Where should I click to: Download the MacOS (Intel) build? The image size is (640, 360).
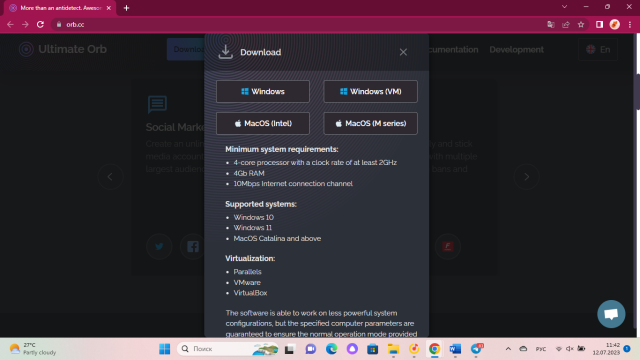(x=262, y=123)
